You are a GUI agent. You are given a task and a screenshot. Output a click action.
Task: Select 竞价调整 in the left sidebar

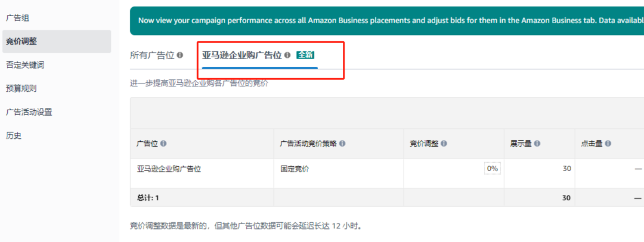22,41
